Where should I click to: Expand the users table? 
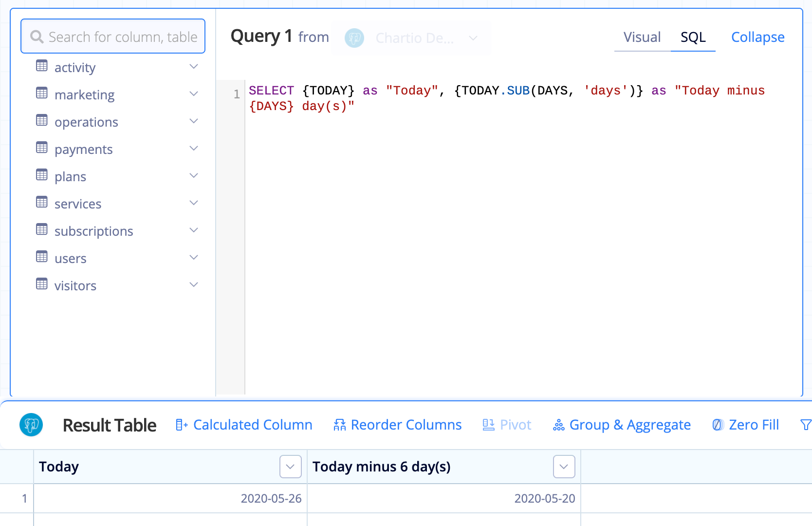tap(194, 258)
